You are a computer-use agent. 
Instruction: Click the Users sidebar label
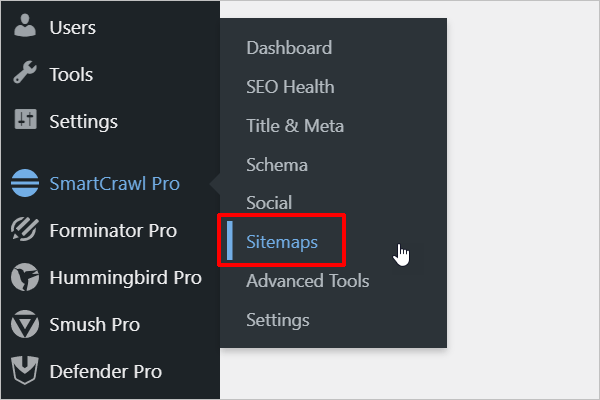tap(72, 27)
